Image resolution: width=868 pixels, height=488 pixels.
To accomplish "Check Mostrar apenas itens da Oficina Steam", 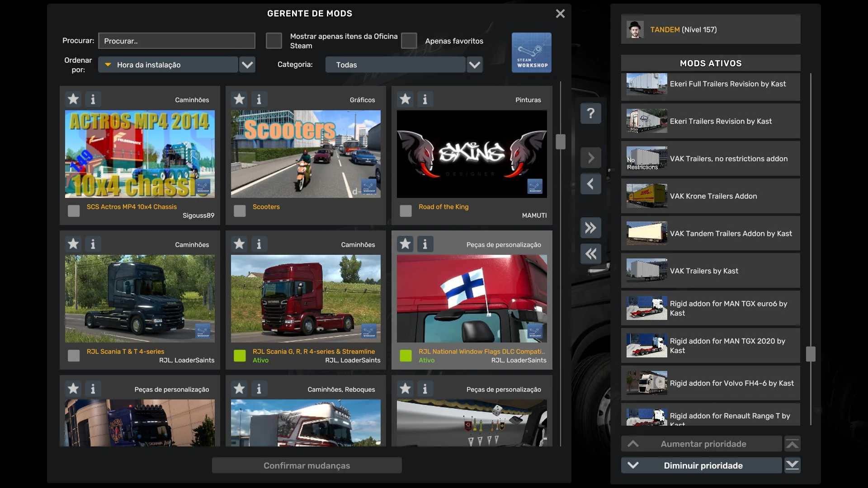I will coord(274,41).
